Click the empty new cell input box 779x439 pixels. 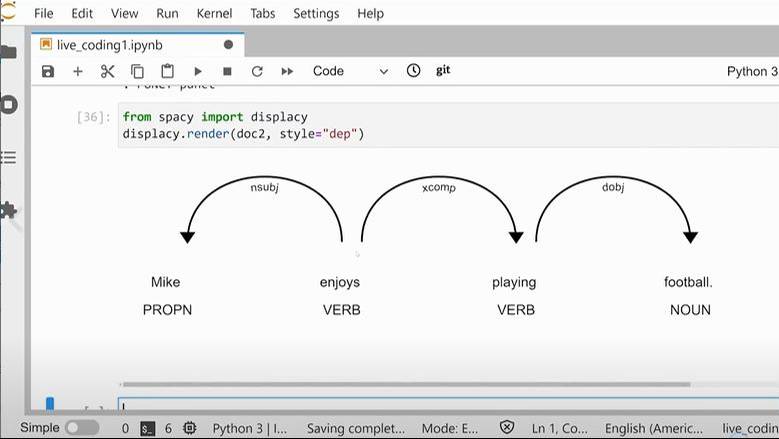coord(448,405)
